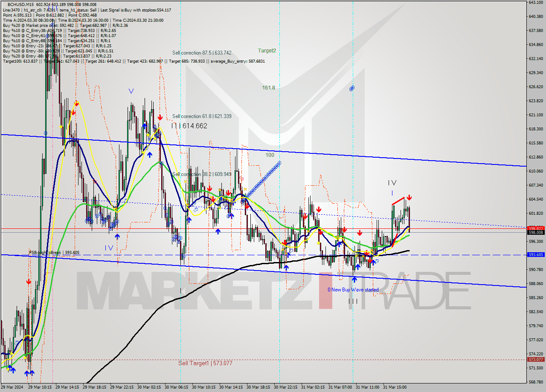Click the '30 Mar 22:15' time label
546x392 pixels.
pos(285,387)
